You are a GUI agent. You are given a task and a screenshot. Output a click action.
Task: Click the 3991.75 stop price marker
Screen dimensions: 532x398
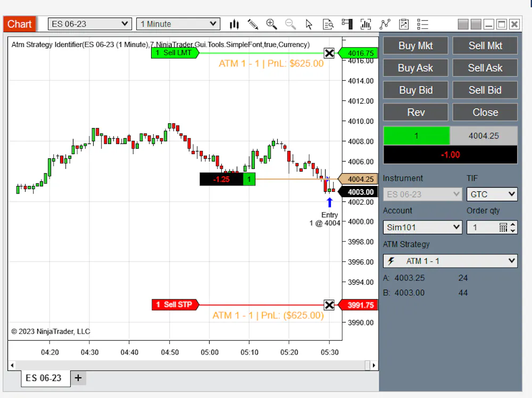click(x=358, y=305)
